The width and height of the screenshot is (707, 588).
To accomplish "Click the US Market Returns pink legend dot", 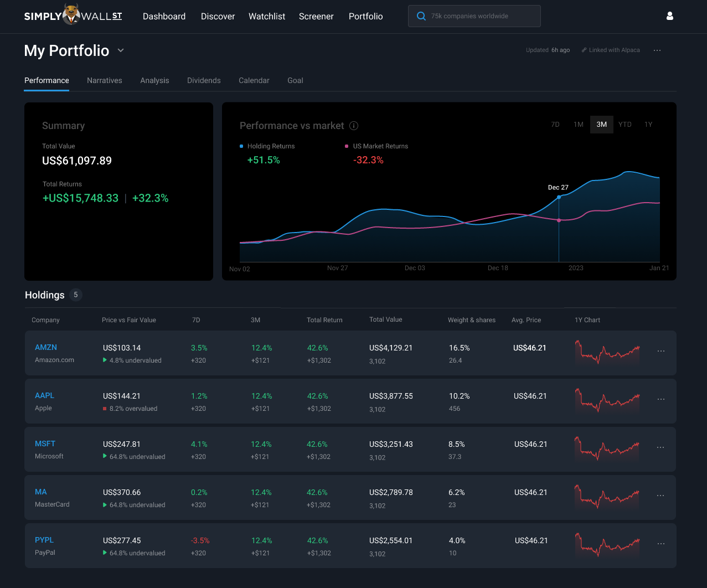I will (347, 146).
